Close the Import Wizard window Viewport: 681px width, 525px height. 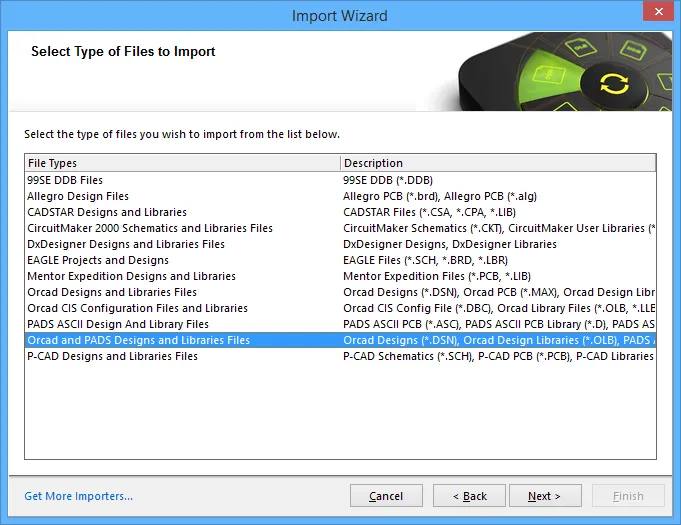tap(658, 11)
